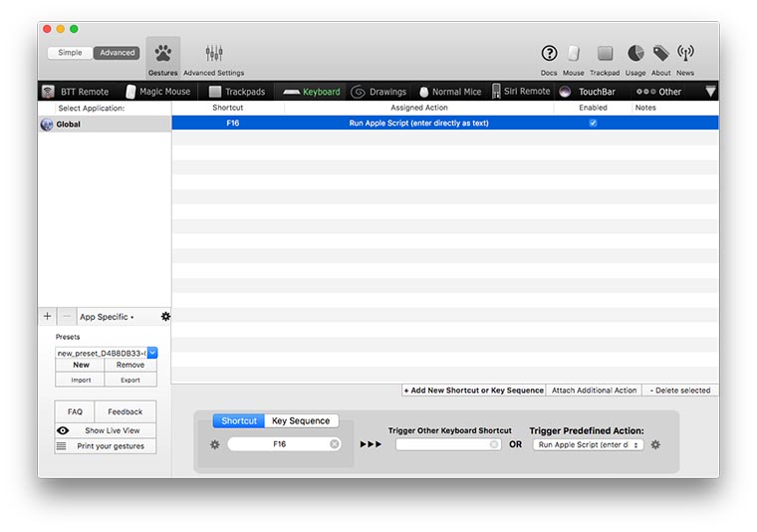Viewport: 757px width, 532px height.
Task: Open the About tag icon
Action: [x=660, y=54]
